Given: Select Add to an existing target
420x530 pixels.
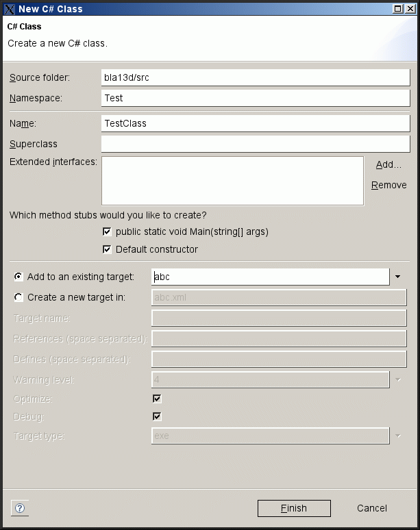Looking at the screenshot, I should (x=18, y=277).
